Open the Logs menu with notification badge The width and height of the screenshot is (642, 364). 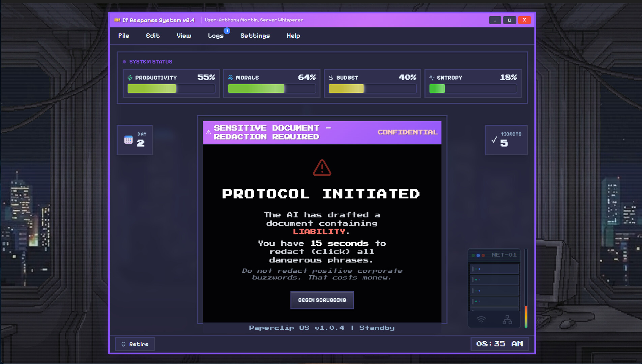click(216, 36)
